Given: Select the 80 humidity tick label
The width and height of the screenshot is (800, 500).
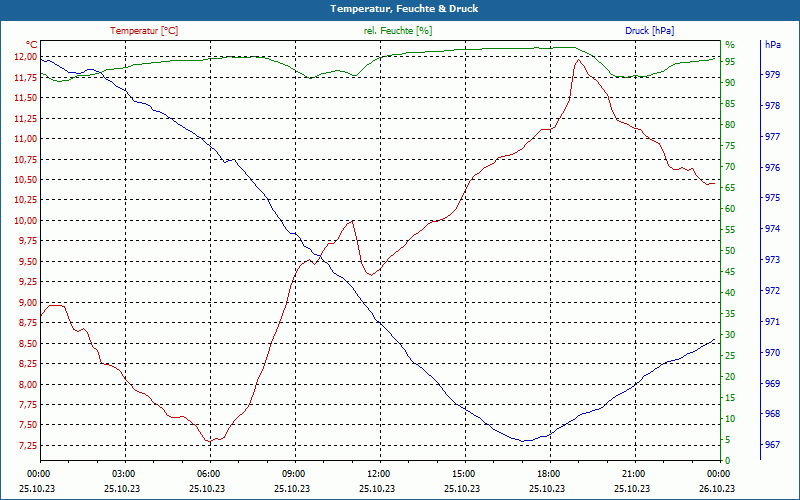Looking at the screenshot, I should (x=730, y=124).
